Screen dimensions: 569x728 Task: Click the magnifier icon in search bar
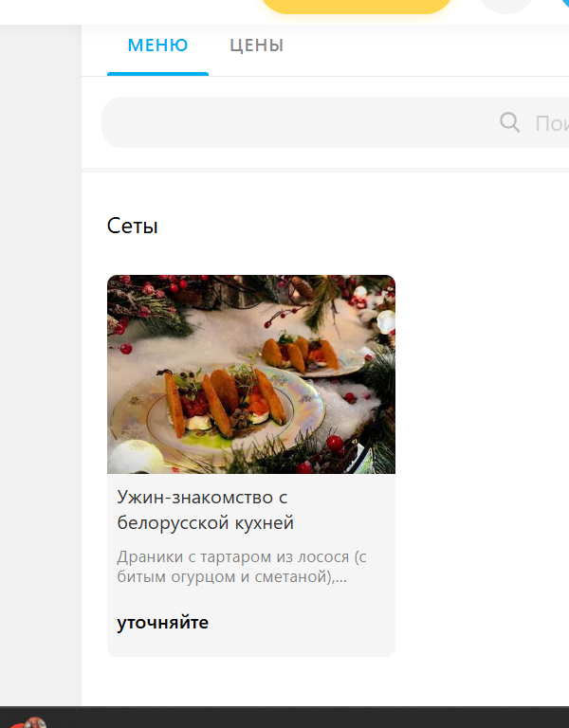[x=509, y=122]
